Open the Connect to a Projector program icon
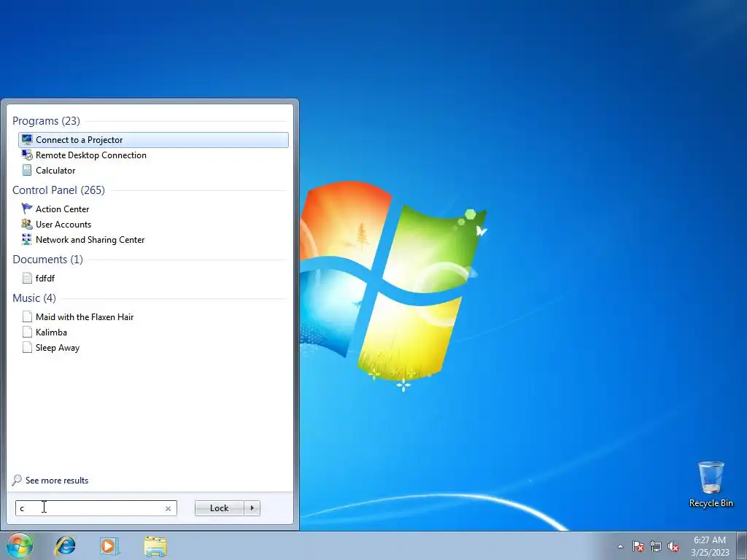The height and width of the screenshot is (560, 747). (27, 139)
